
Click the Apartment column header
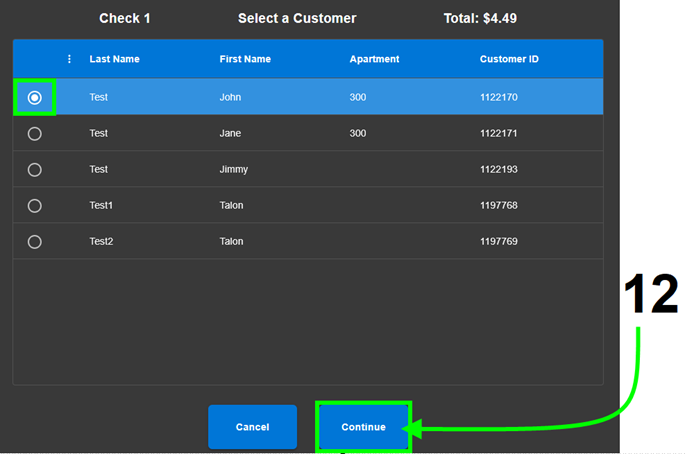[x=374, y=59]
